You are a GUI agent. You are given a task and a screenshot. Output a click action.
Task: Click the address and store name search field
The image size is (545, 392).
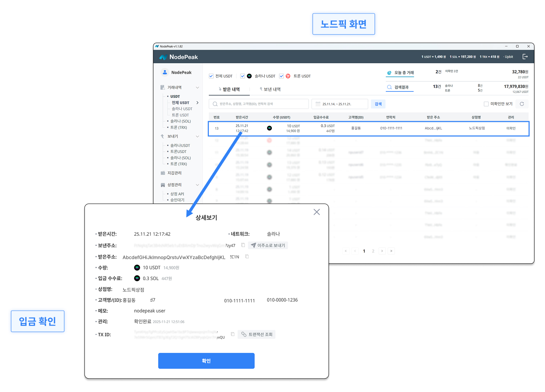point(259,104)
